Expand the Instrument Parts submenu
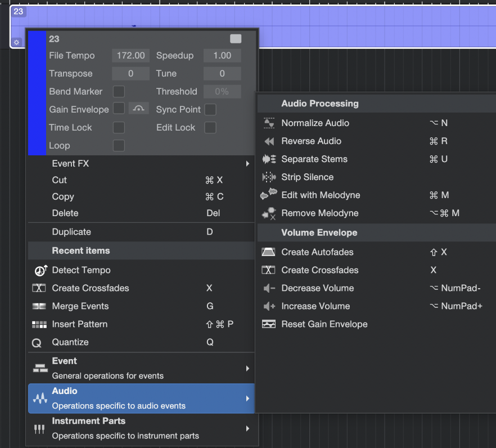496x448 pixels. click(x=141, y=428)
